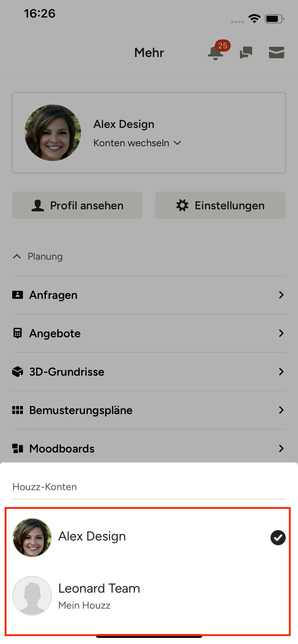Tap the Alex Design profile photo

point(53,133)
